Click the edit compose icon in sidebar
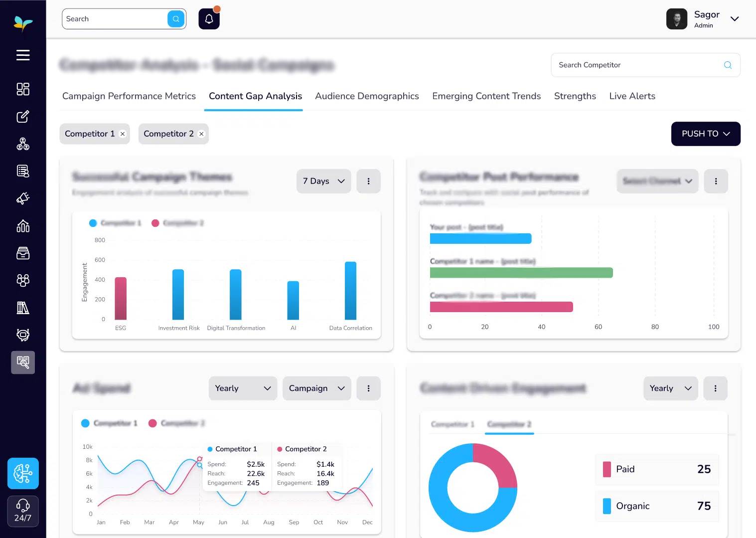The image size is (756, 538). coord(23,117)
